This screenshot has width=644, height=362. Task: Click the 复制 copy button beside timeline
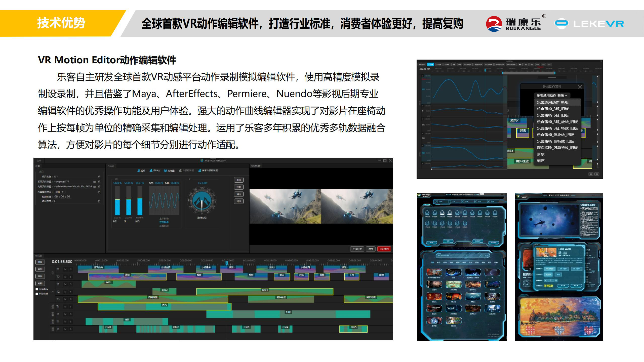[40, 269]
